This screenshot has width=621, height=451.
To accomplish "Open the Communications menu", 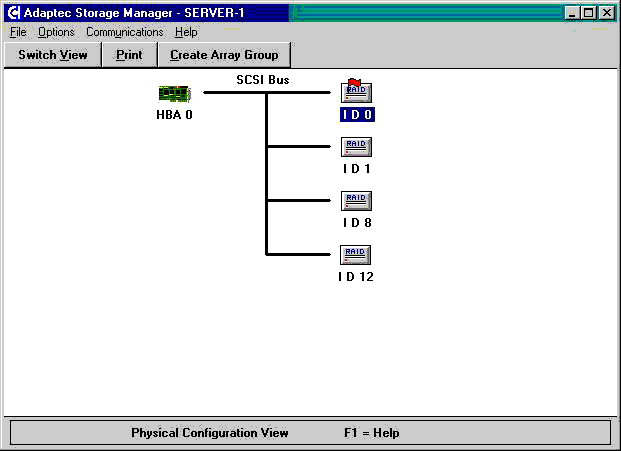I will [x=125, y=32].
